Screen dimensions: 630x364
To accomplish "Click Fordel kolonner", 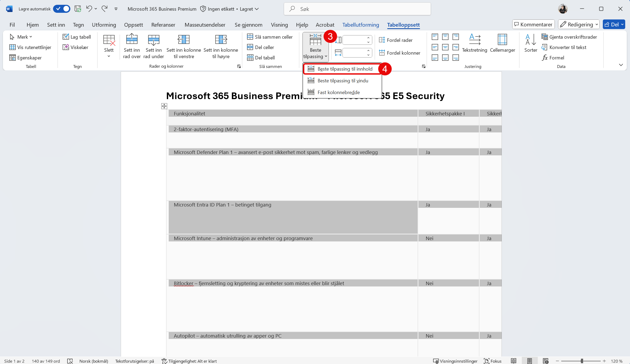I will 399,53.
